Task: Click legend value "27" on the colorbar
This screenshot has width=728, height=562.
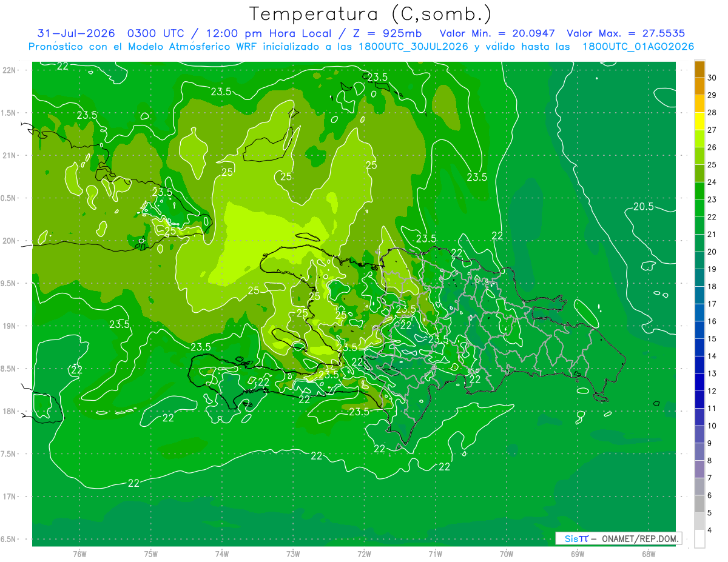Action: tap(712, 130)
